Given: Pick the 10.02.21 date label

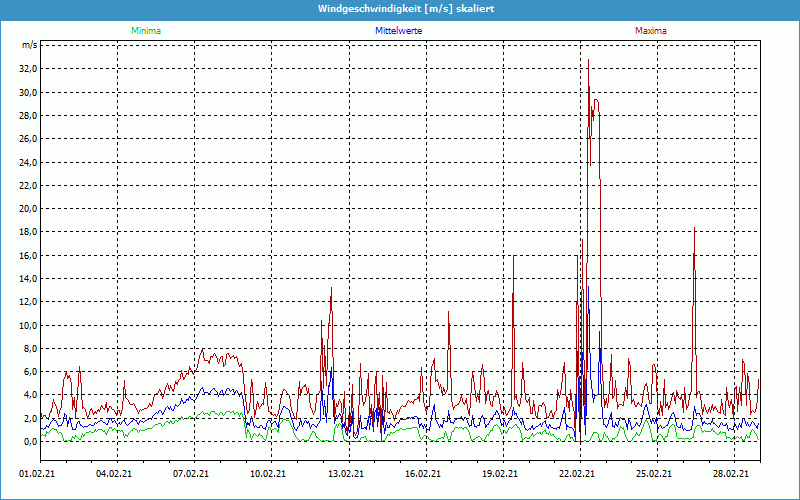Looking at the screenshot, I should (268, 475).
